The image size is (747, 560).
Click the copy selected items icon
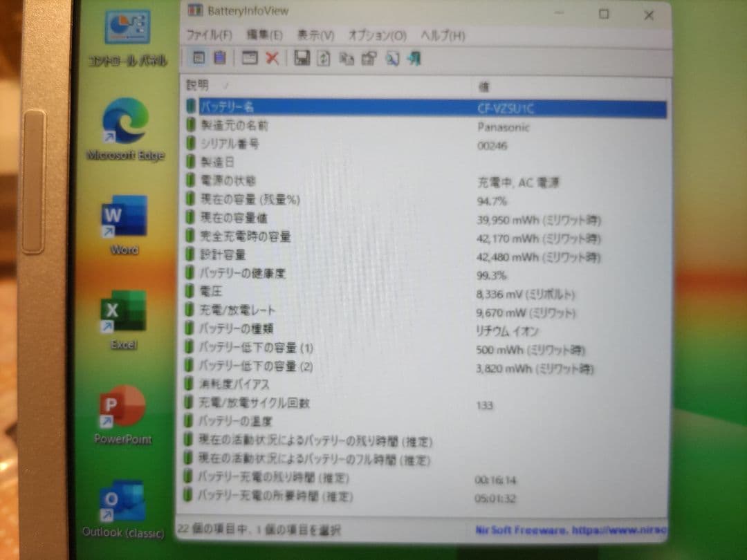click(x=347, y=59)
